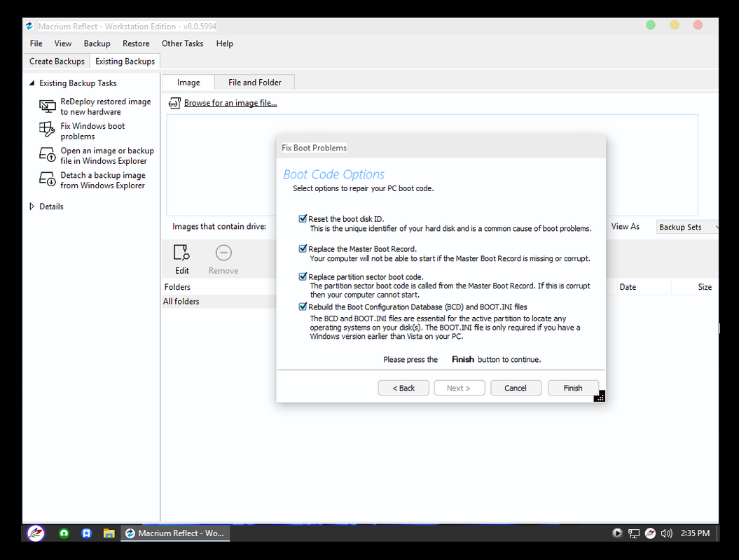Click Open an image or backup file link
The width and height of the screenshot is (739, 560).
pyautogui.click(x=107, y=155)
